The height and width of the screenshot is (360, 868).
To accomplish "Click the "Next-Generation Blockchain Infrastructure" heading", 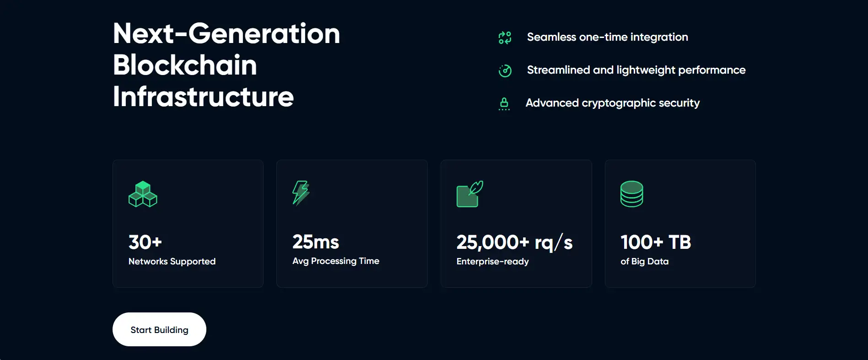I will 226,65.
